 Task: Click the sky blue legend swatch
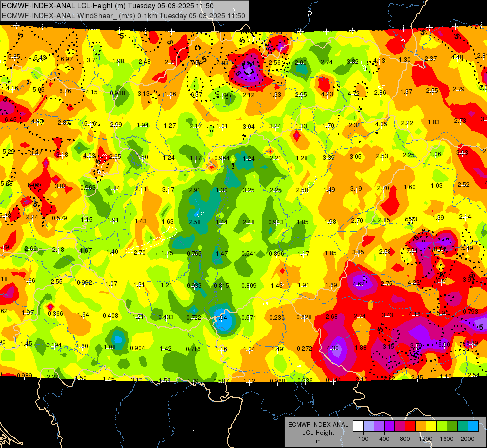click(473, 426)
